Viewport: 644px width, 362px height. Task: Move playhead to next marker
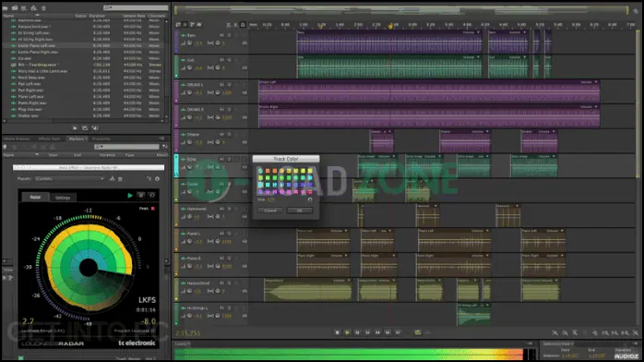398,332
